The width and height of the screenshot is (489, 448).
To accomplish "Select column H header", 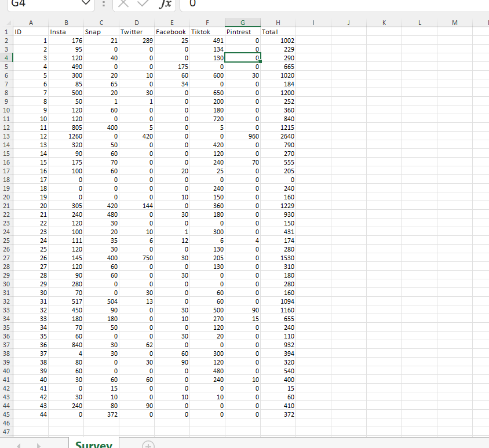I will point(278,23).
